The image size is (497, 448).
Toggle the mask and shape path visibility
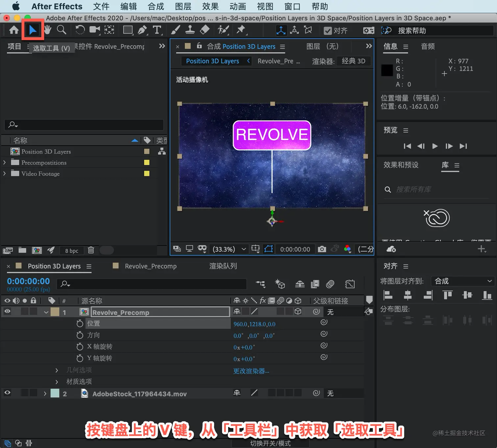tap(269, 249)
